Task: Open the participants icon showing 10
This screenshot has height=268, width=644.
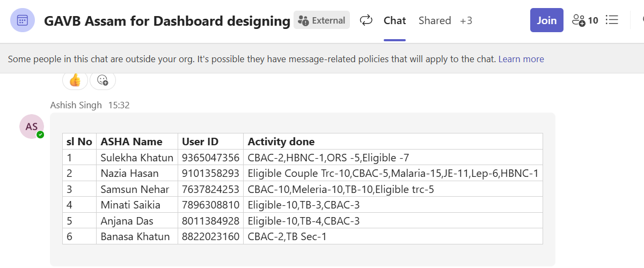Action: (x=585, y=20)
